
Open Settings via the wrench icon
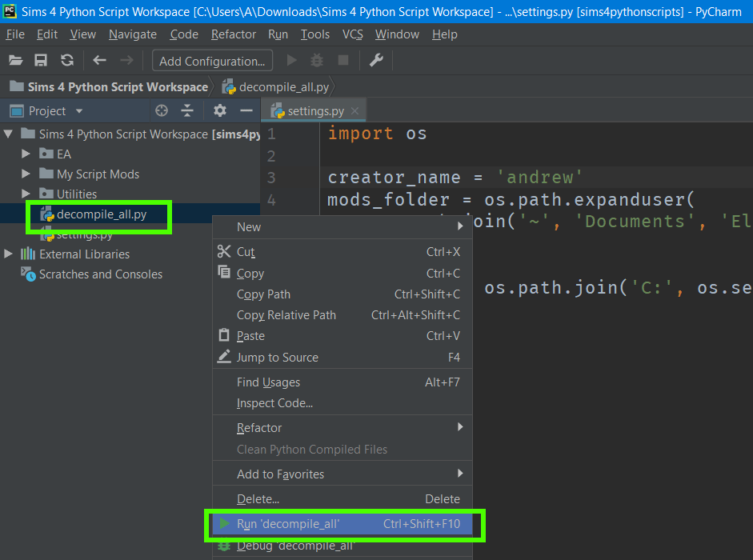pos(376,60)
